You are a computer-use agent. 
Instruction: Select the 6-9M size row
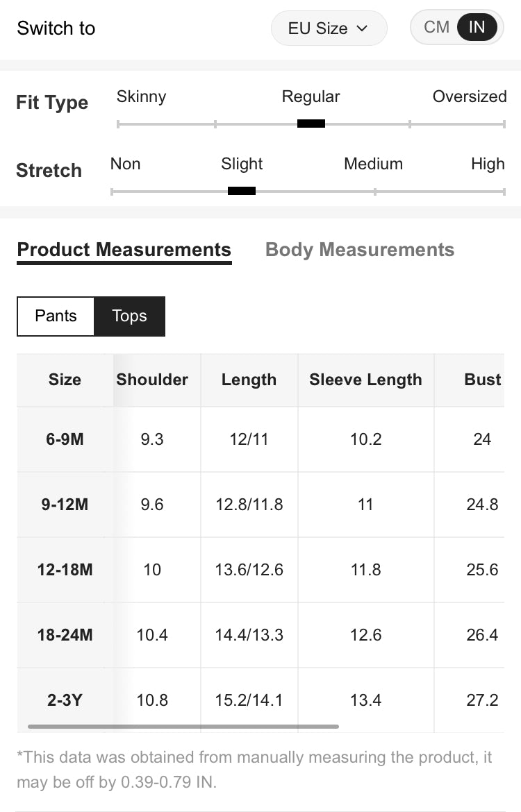tap(65, 439)
